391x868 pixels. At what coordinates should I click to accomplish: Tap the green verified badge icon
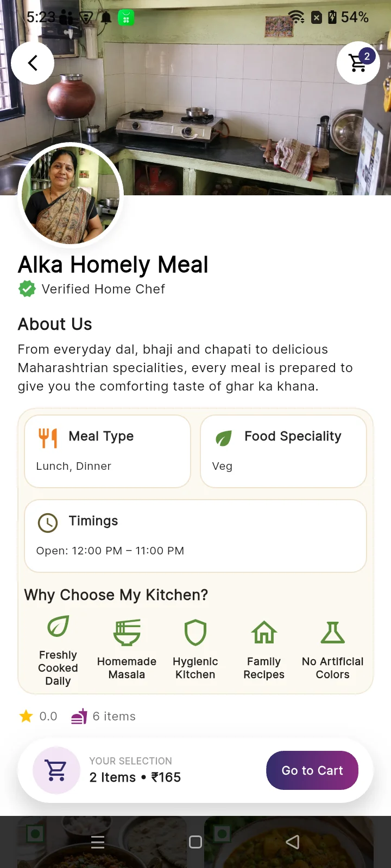click(27, 289)
